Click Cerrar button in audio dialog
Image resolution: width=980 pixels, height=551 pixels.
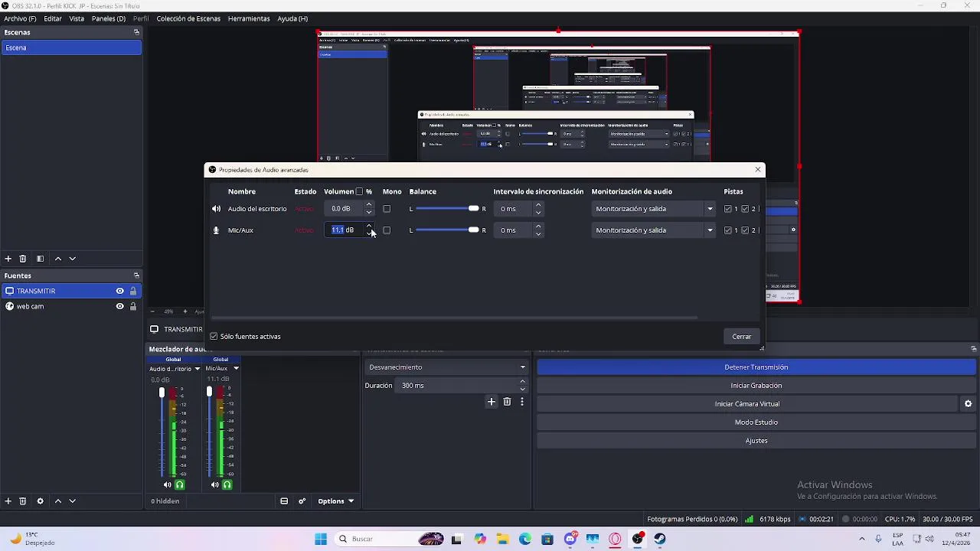coord(741,337)
